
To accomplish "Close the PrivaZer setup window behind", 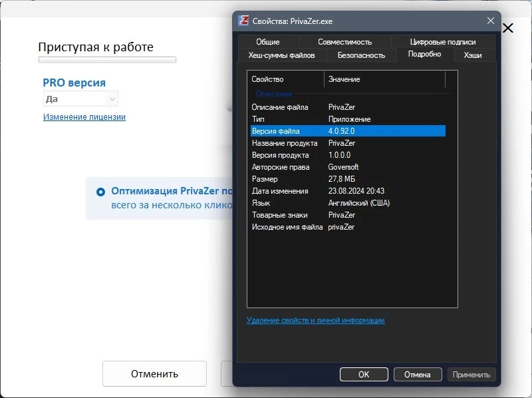I will (508, 28).
